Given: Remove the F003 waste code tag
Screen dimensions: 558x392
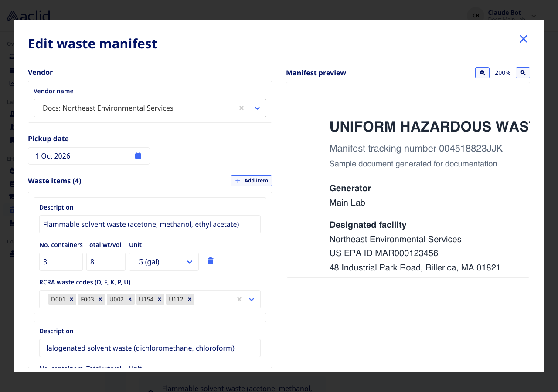Looking at the screenshot, I should click(100, 299).
